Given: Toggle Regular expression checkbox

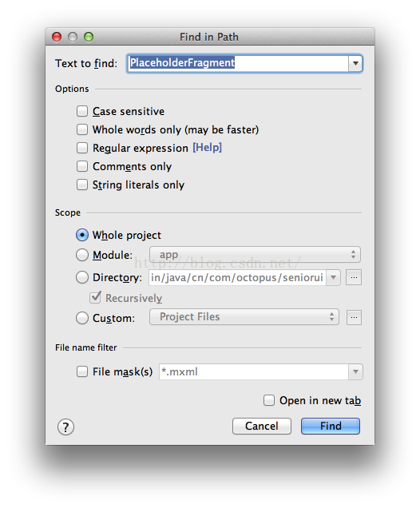Looking at the screenshot, I should pos(82,148).
